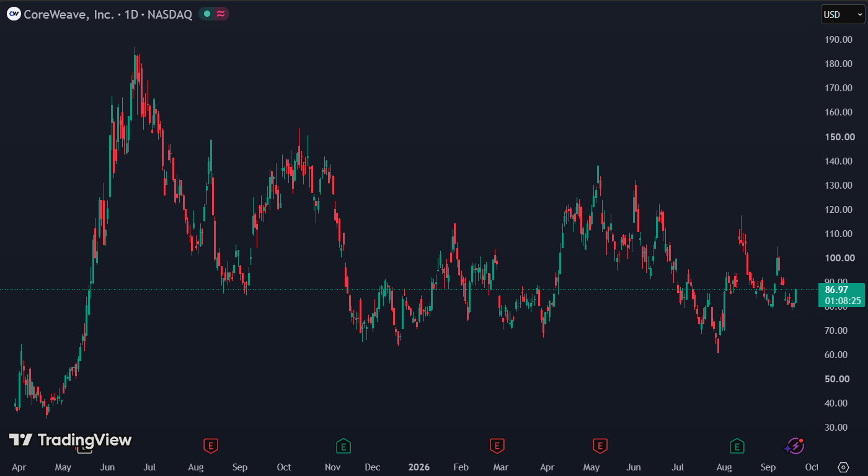868x476 pixels.
Task: Open the USD currency dropdown
Action: 843,14
